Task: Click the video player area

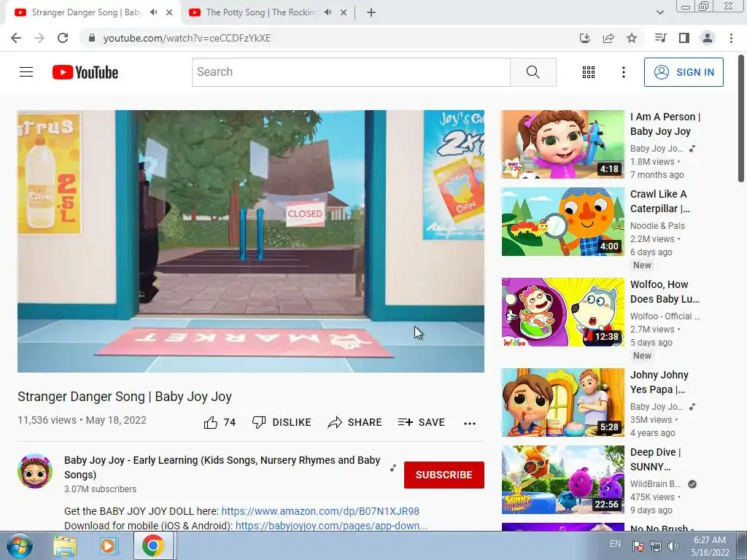Action: click(x=251, y=241)
